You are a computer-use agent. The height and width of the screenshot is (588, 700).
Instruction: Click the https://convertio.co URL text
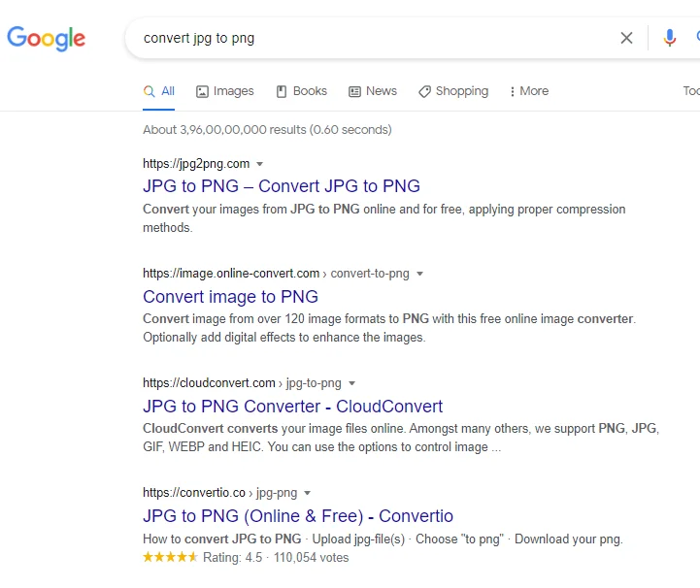click(194, 493)
